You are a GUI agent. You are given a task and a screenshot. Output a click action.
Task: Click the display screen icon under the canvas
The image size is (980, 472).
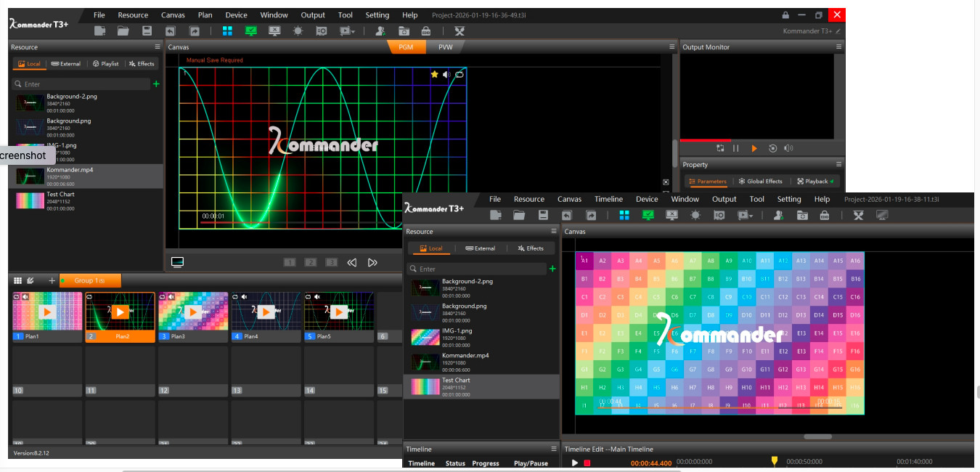click(x=177, y=261)
